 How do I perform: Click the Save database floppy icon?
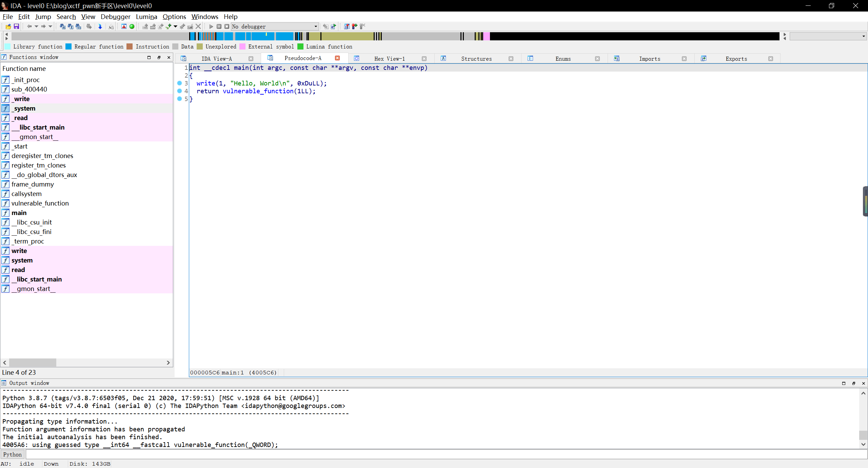point(16,26)
